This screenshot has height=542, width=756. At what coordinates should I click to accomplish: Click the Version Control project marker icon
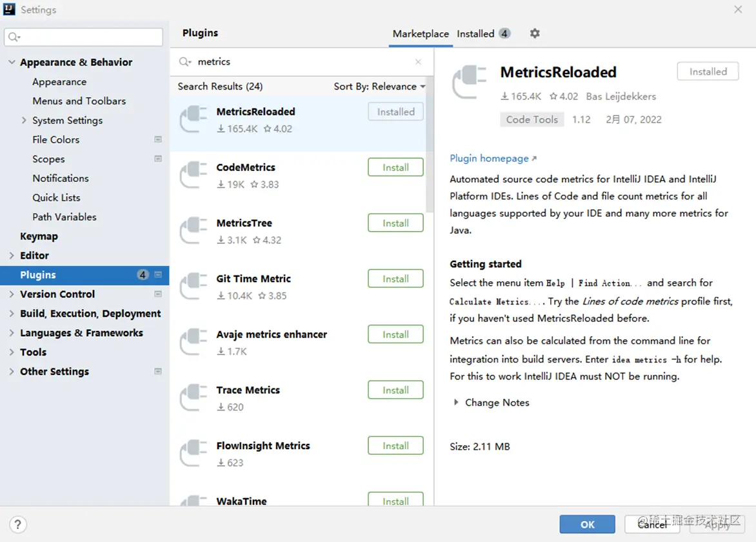[157, 294]
